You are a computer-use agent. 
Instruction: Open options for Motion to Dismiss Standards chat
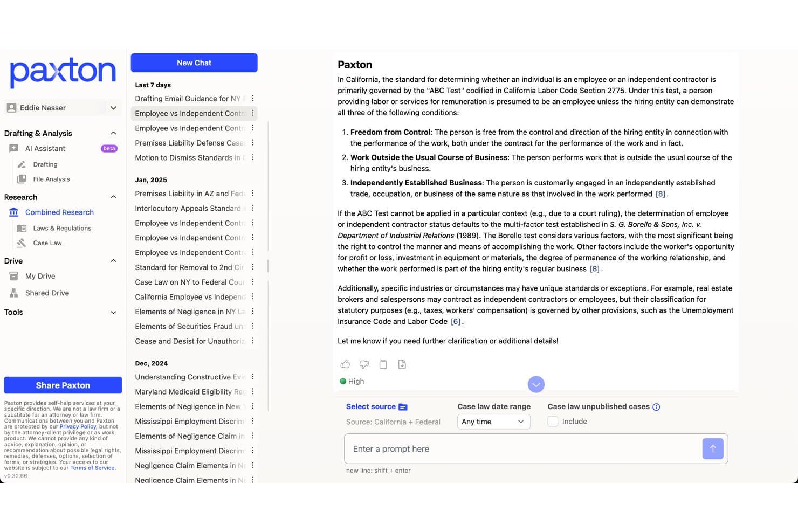tap(253, 157)
